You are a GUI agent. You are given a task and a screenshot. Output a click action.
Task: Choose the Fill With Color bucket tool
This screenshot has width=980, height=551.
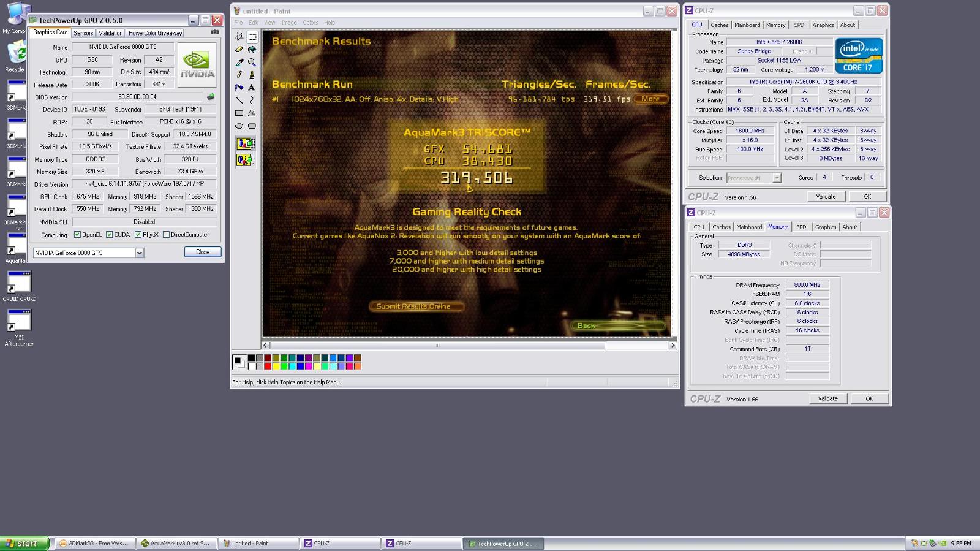pos(252,50)
